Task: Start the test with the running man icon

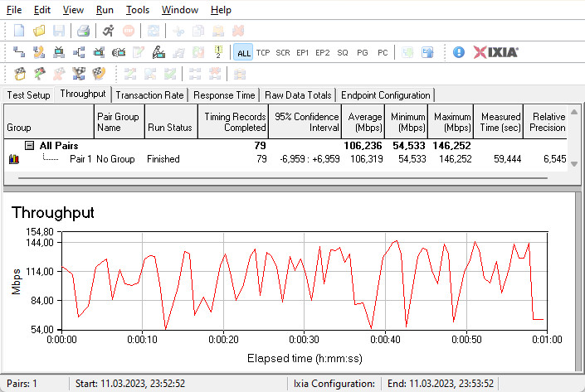Action: (x=108, y=31)
